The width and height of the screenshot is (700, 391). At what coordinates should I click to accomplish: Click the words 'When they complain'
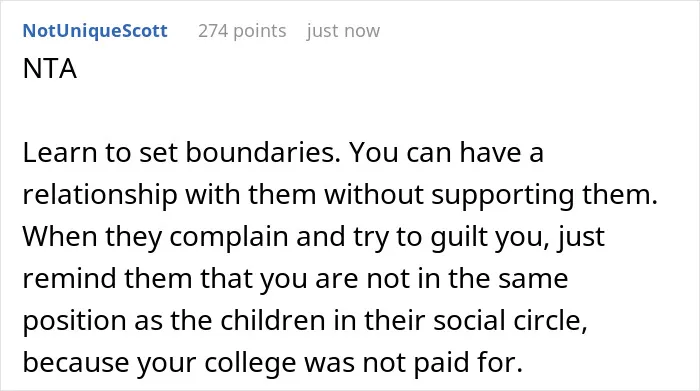point(155,237)
